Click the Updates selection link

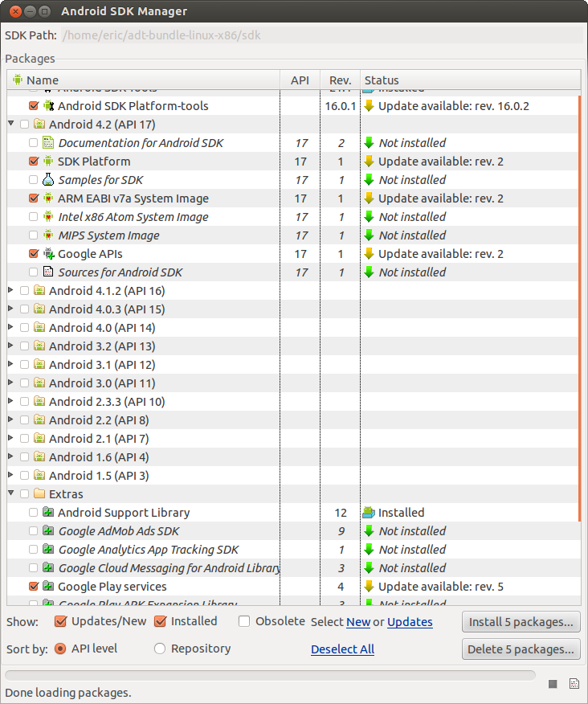(x=410, y=622)
